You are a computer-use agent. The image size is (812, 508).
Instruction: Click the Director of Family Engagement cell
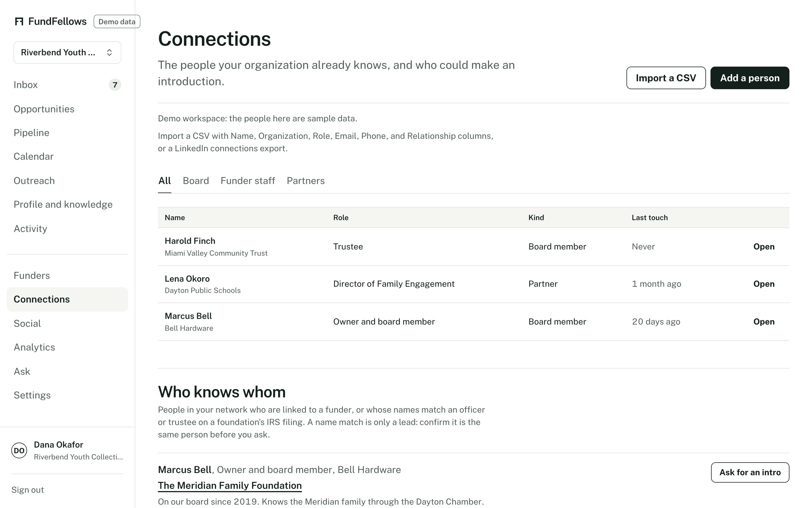point(394,284)
